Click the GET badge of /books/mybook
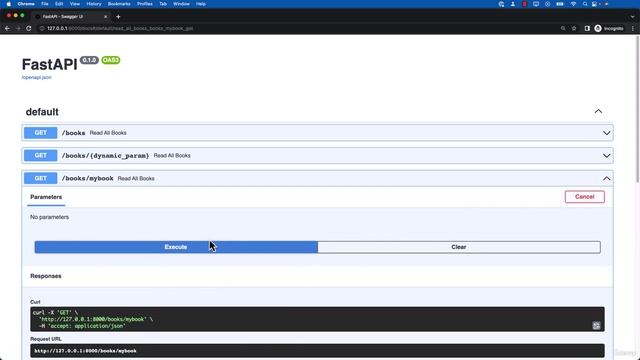The height and width of the screenshot is (360, 640). [x=40, y=179]
